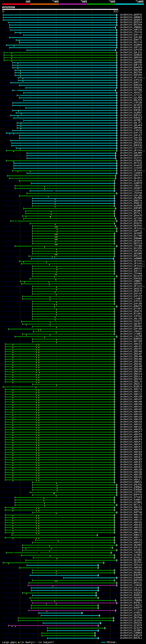
Task: Select the UniRef100_C5Y0Y6 label
Action: [131, 32]
